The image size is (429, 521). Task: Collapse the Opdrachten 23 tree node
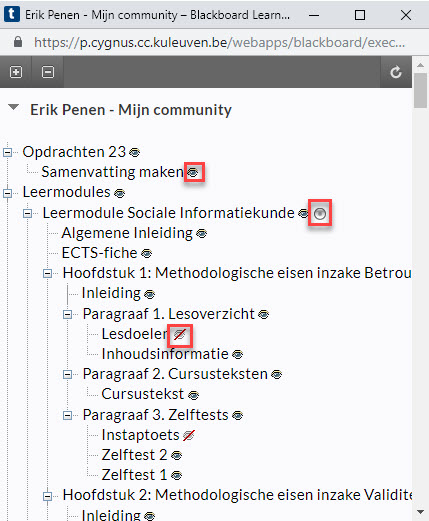(x=7, y=153)
